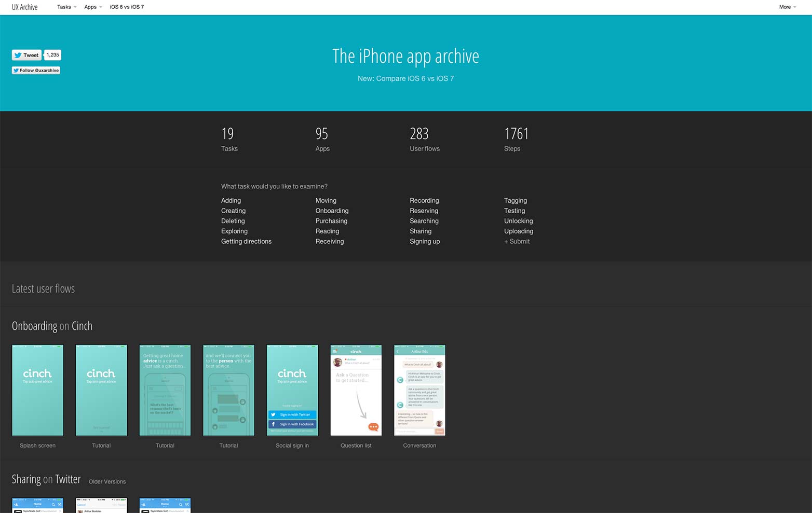Image resolution: width=812 pixels, height=513 pixels.
Task: Choose the Getting directions task
Action: 246,241
